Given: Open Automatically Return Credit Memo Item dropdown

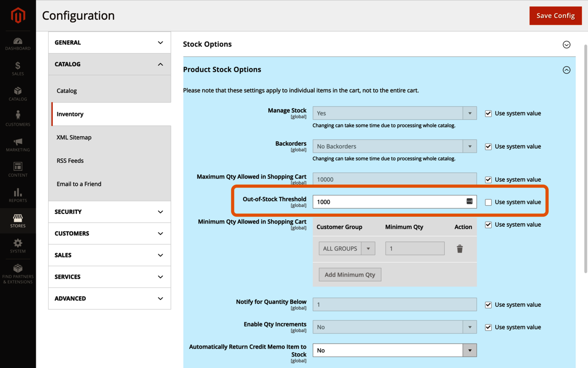Looking at the screenshot, I should (x=394, y=351).
